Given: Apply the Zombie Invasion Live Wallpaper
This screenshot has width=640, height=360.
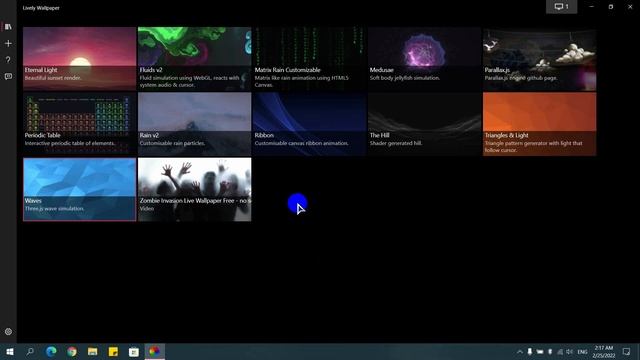Looking at the screenshot, I should click(195, 189).
